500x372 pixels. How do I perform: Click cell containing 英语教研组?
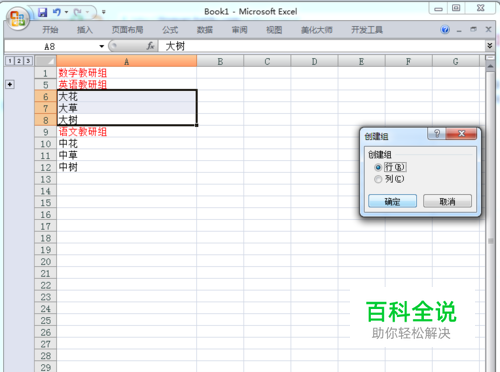(x=127, y=85)
